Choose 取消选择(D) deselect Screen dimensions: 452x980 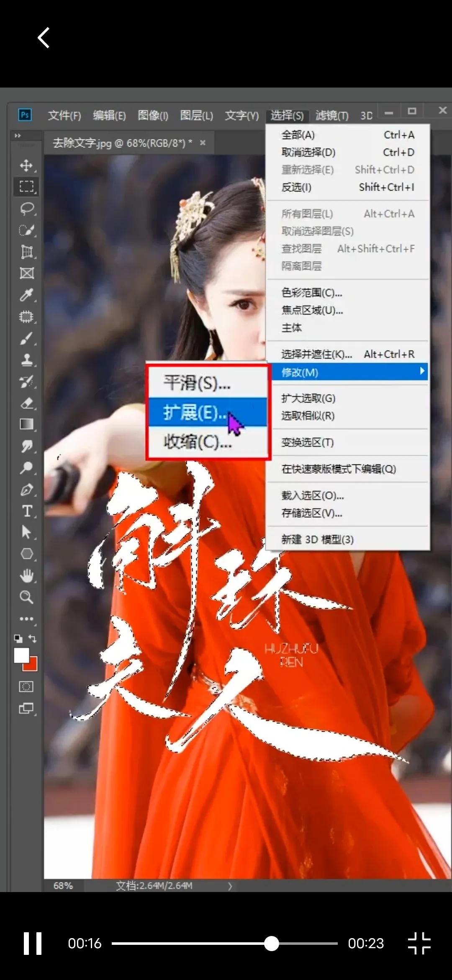348,152
